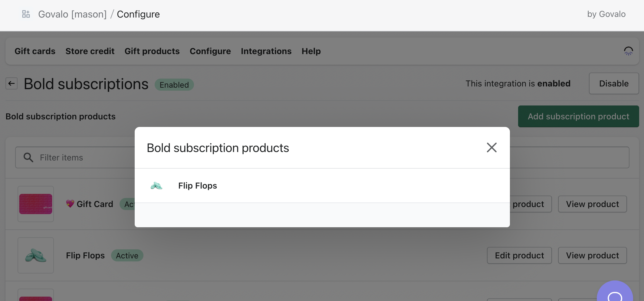Click Add subscription product button
This screenshot has height=301, width=644.
tap(578, 116)
